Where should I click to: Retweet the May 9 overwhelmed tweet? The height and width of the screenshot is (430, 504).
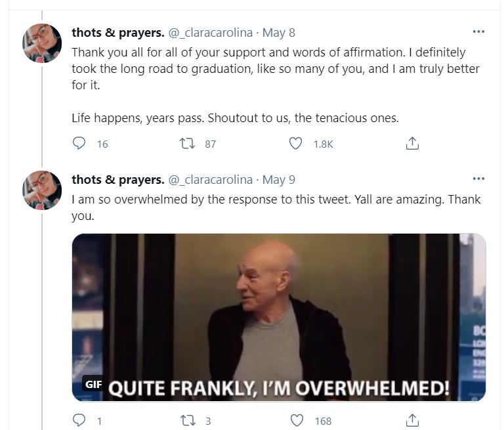(x=188, y=420)
